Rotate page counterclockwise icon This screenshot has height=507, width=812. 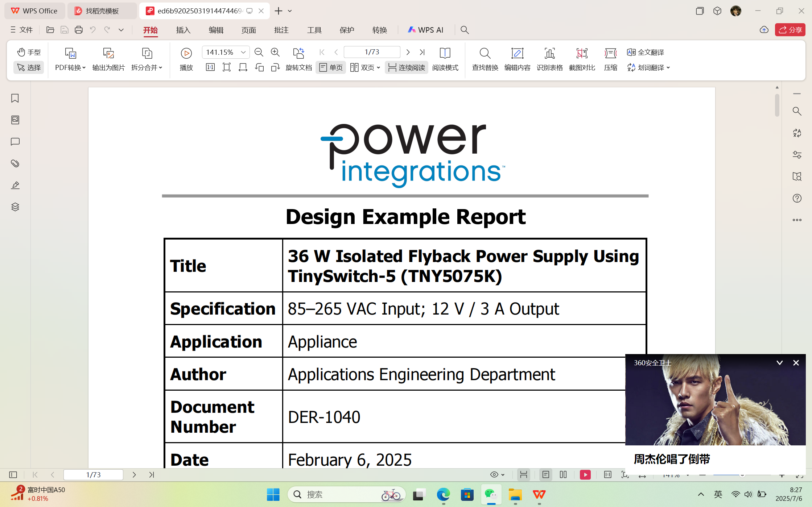coord(259,67)
